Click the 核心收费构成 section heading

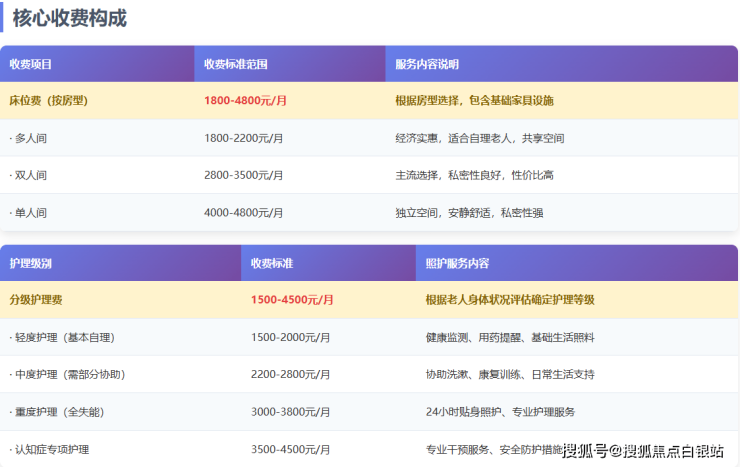coord(69,18)
